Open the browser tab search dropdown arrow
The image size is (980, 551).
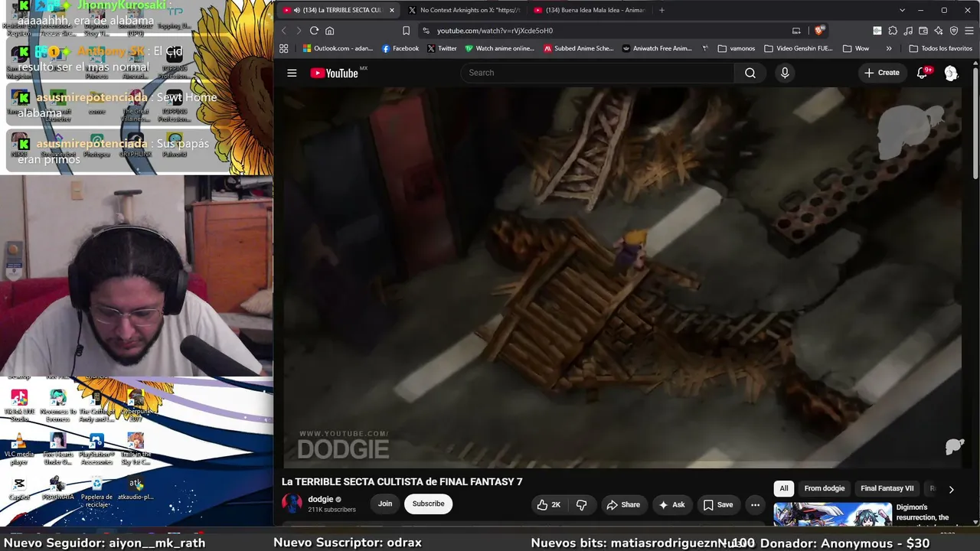(x=902, y=10)
